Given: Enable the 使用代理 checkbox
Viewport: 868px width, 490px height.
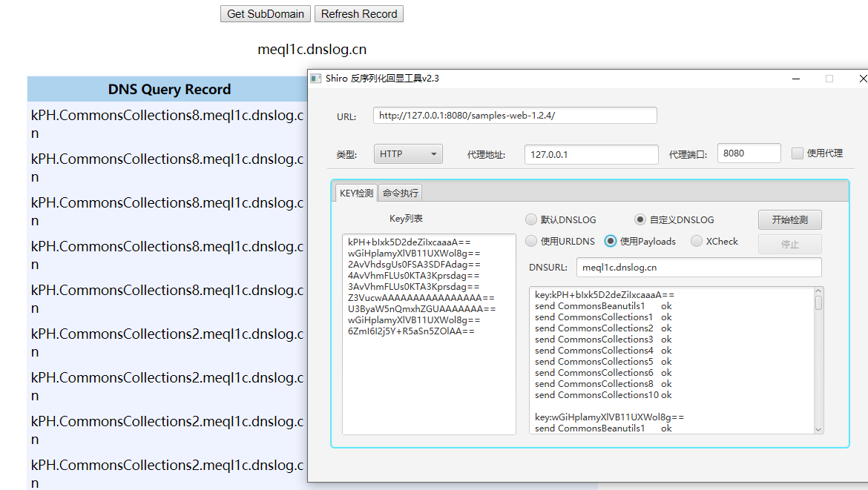Looking at the screenshot, I should tap(797, 153).
